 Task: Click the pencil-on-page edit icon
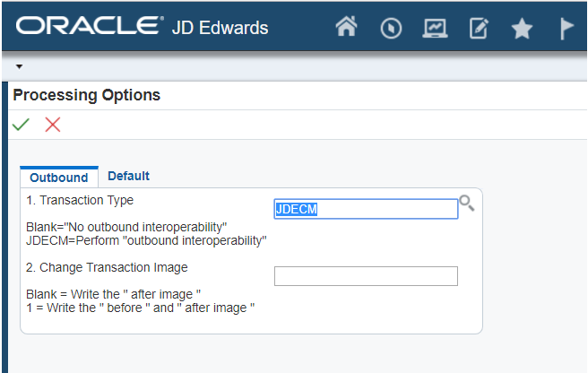(479, 28)
